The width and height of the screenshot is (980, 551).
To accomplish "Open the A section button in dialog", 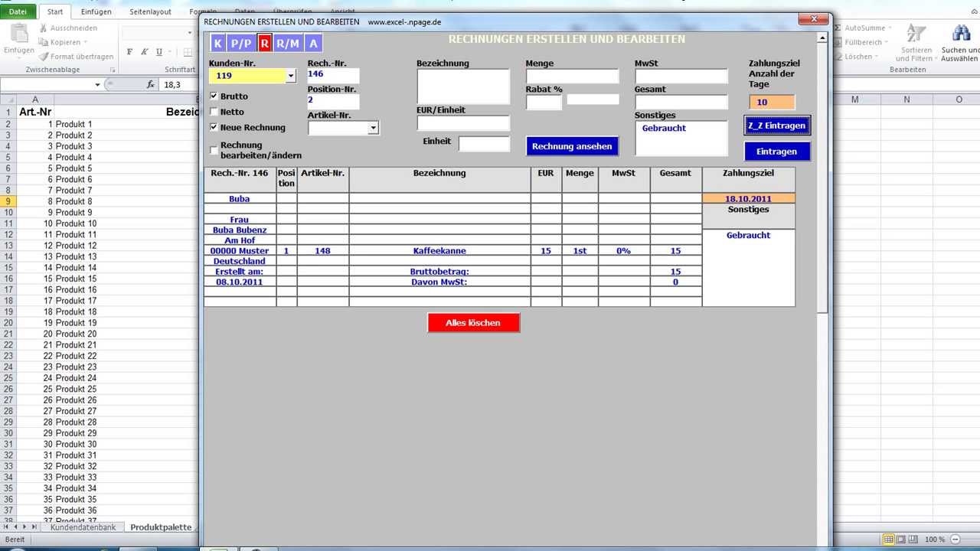I will coord(313,44).
